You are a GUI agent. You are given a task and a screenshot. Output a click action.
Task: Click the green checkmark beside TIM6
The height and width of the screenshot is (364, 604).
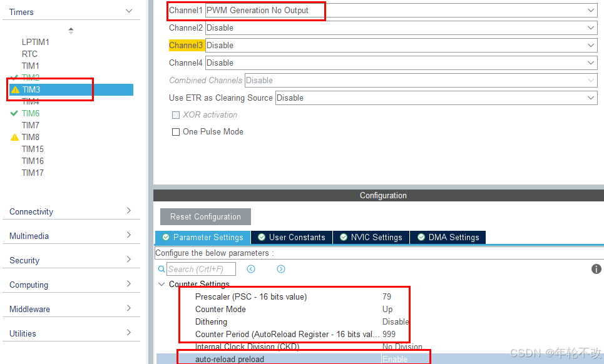[x=14, y=113]
